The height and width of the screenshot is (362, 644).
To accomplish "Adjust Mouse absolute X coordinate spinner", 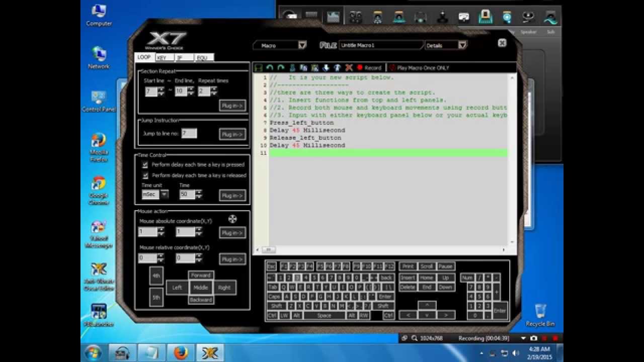I will click(x=160, y=232).
